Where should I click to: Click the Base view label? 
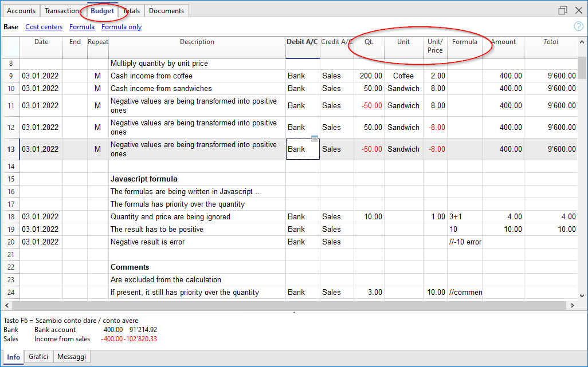[x=10, y=26]
